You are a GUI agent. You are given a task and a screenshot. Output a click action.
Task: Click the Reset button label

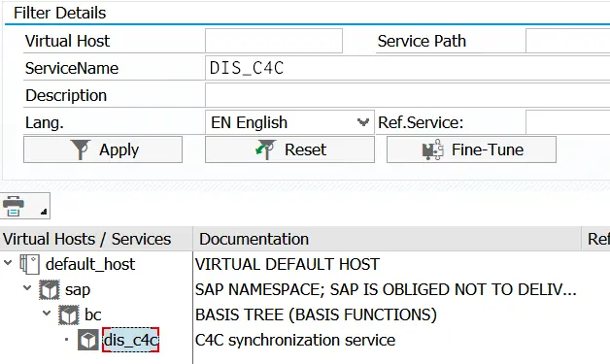pyautogui.click(x=305, y=149)
